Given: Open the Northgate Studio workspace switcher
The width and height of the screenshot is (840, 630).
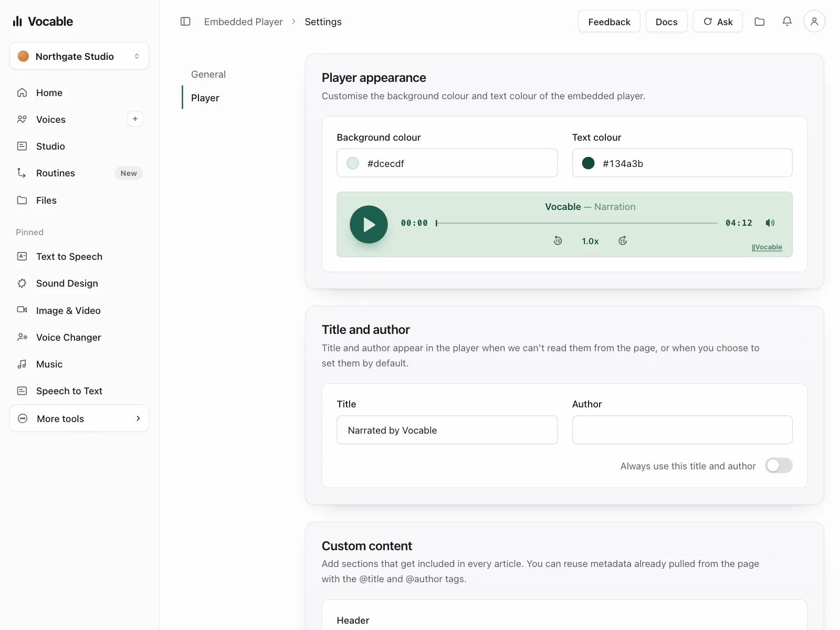Looking at the screenshot, I should (79, 56).
